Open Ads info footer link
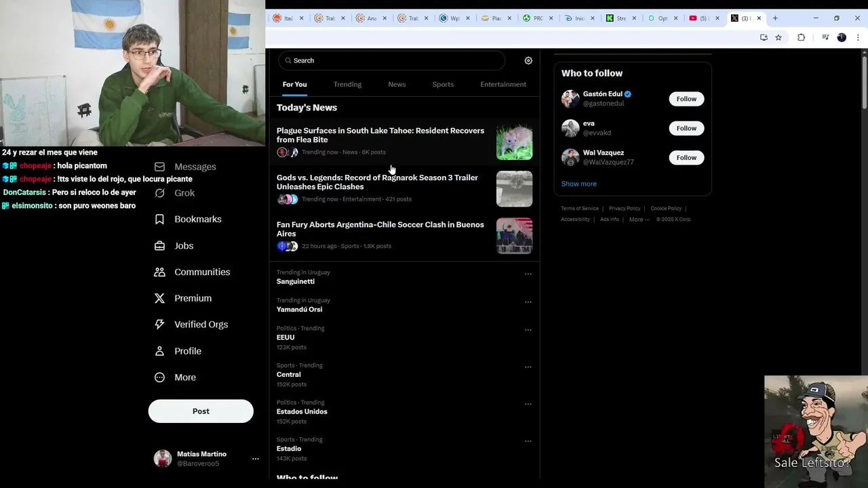This screenshot has width=868, height=488. pos(609,219)
